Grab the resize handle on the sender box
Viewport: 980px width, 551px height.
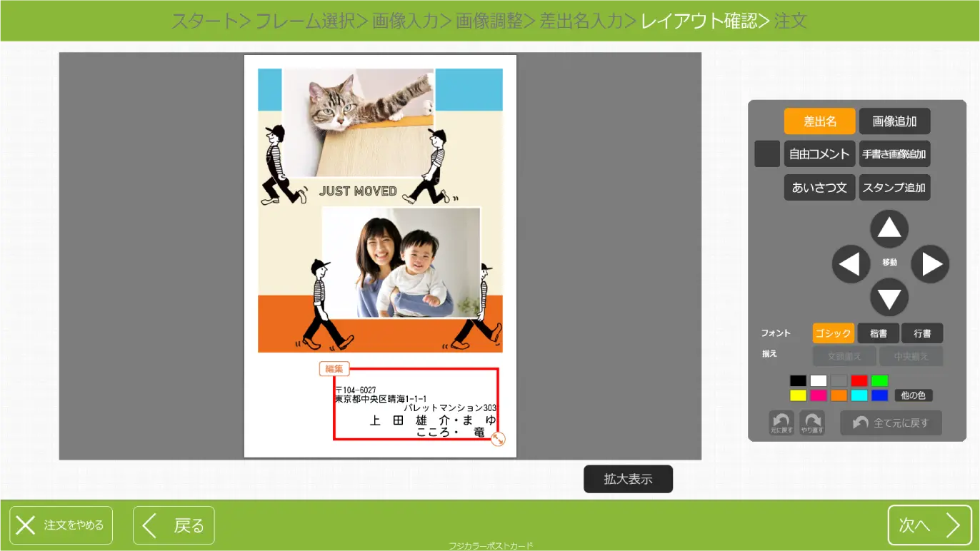click(x=498, y=440)
